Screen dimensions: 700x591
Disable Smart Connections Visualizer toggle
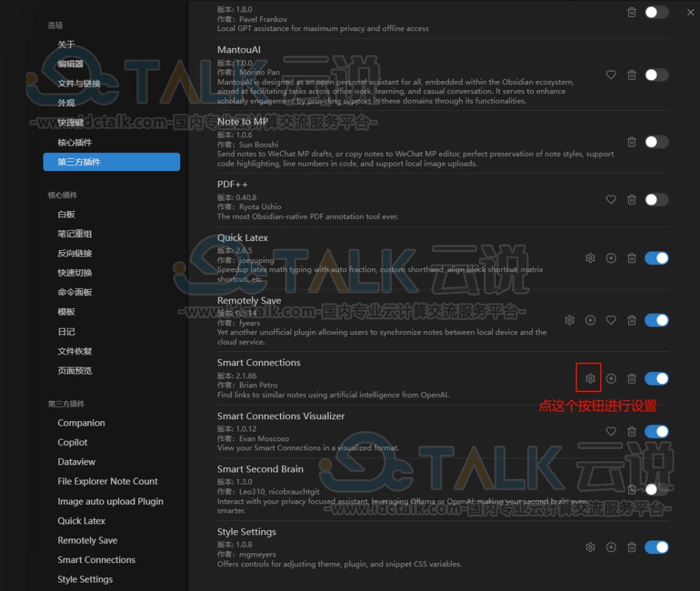656,431
